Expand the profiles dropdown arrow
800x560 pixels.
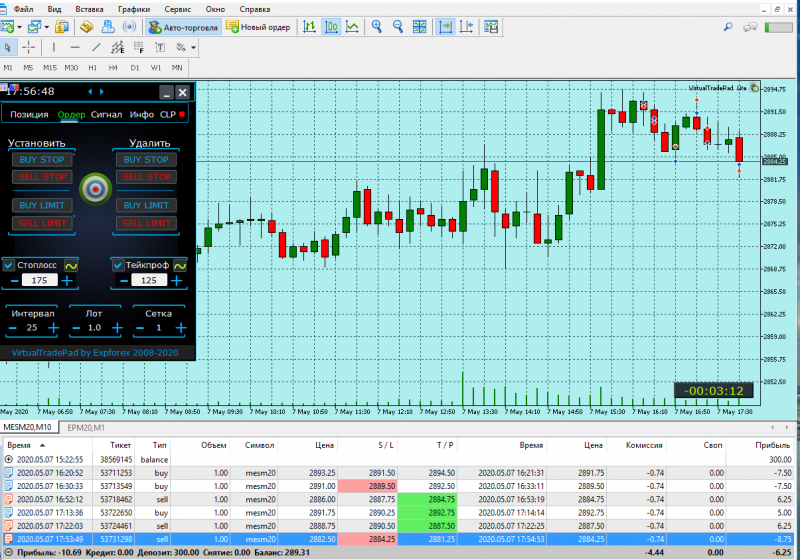46,27
